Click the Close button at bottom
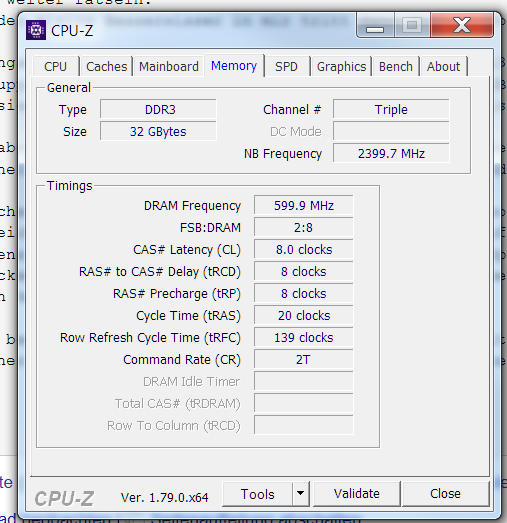The width and height of the screenshot is (507, 523). click(x=446, y=494)
